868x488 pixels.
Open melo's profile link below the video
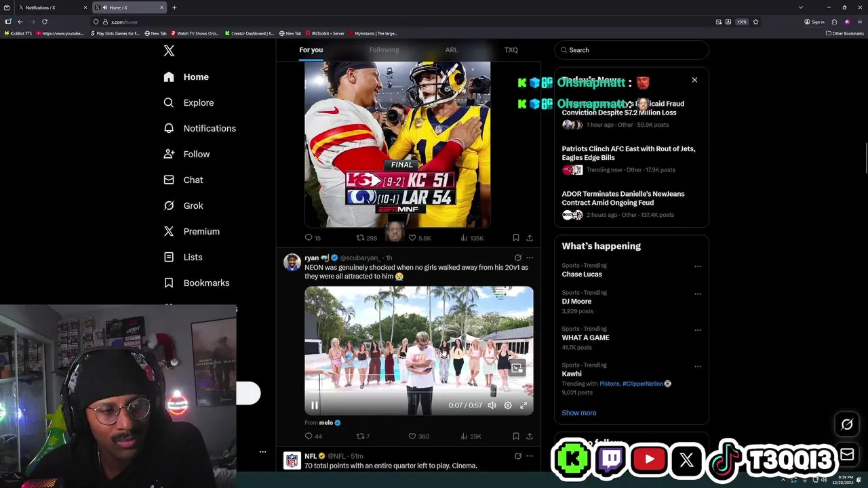pos(330,423)
